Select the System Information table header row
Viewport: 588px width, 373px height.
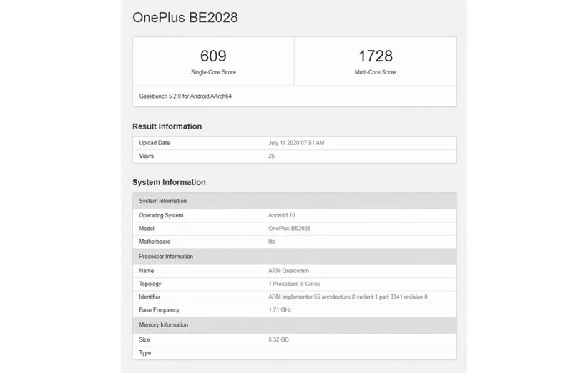tap(294, 201)
